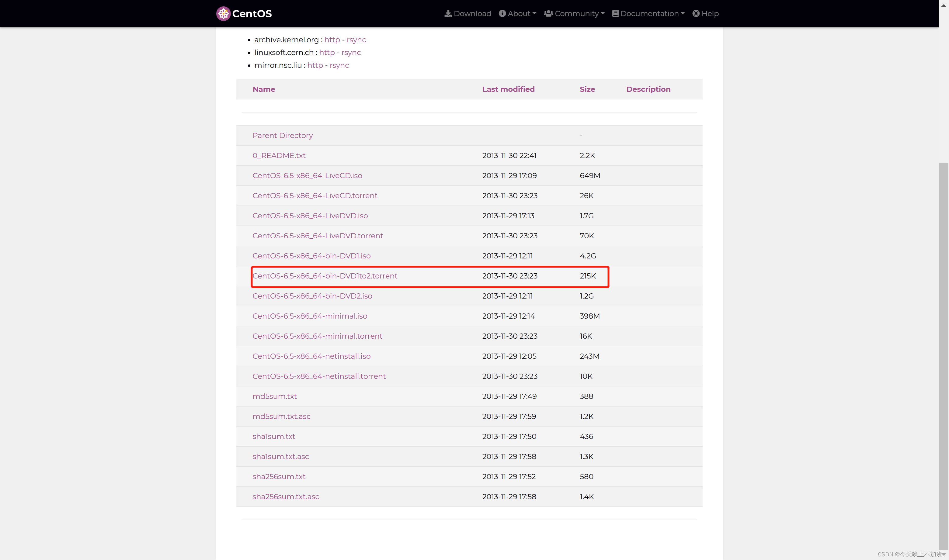Download CentOS-6.5-x86_64-bin-DVD1to2.torrent file
The height and width of the screenshot is (560, 949).
325,276
